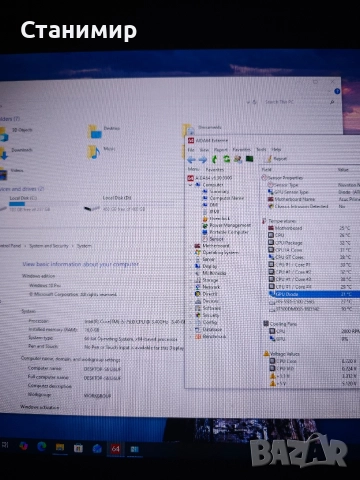Click the Storage icon in AIDA64 tree

click(x=198, y=280)
